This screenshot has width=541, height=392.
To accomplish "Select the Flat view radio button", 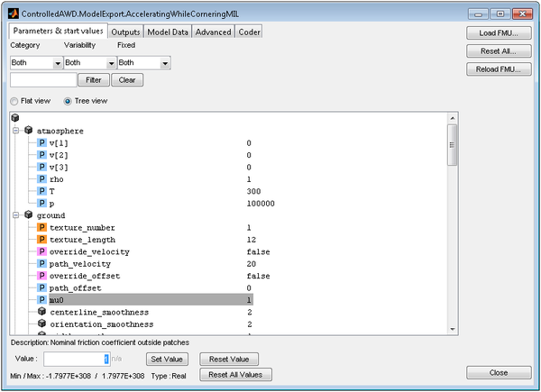I will pos(14,101).
